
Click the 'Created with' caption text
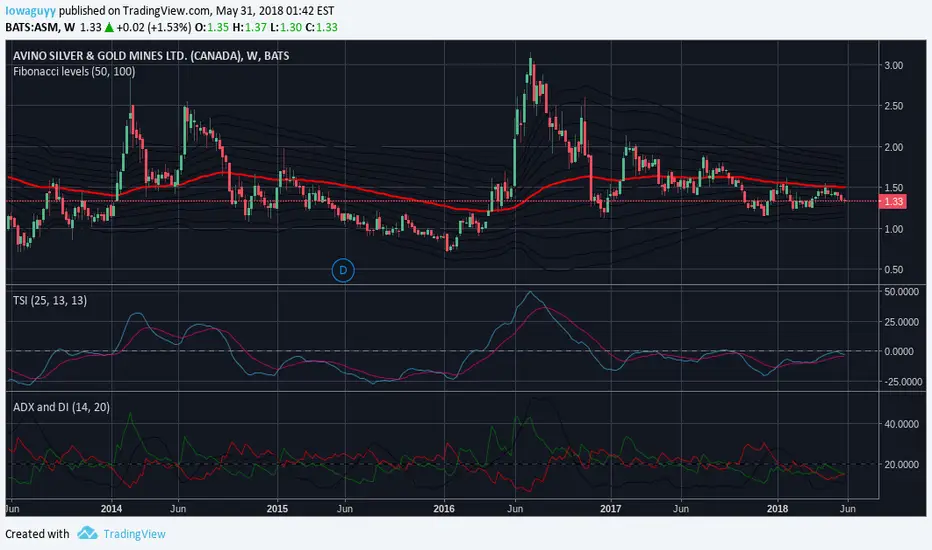[37, 534]
